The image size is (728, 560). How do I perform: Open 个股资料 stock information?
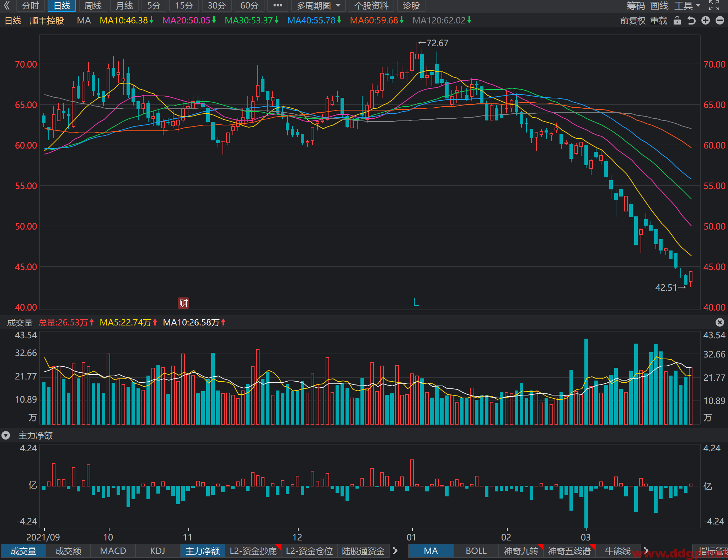tap(371, 6)
